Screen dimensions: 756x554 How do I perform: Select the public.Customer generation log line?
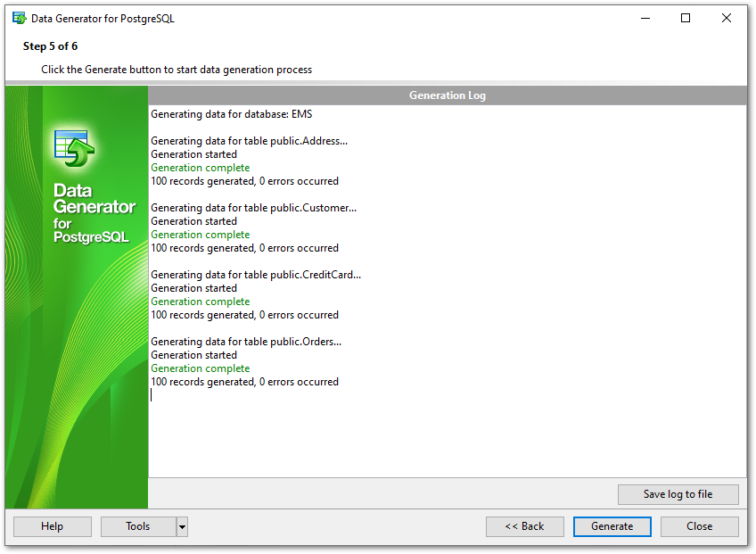(253, 208)
